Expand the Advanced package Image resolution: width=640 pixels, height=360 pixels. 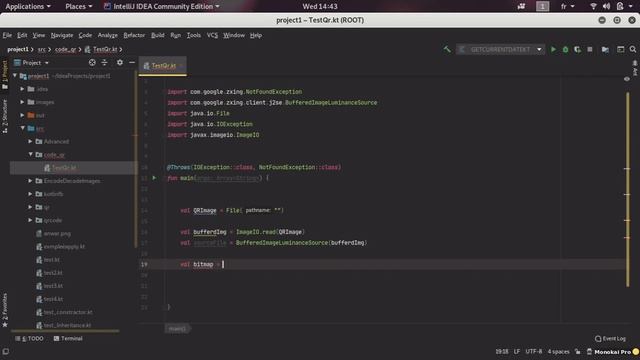[30, 141]
